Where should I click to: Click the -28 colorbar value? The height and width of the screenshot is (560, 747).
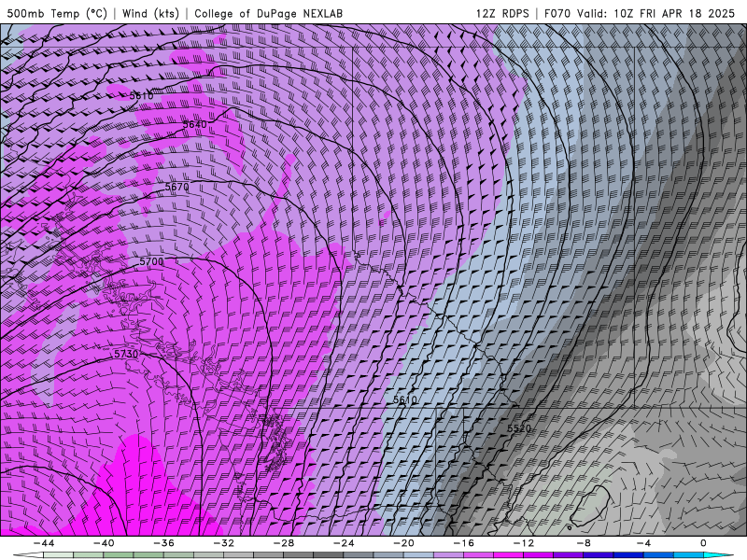coord(284,543)
